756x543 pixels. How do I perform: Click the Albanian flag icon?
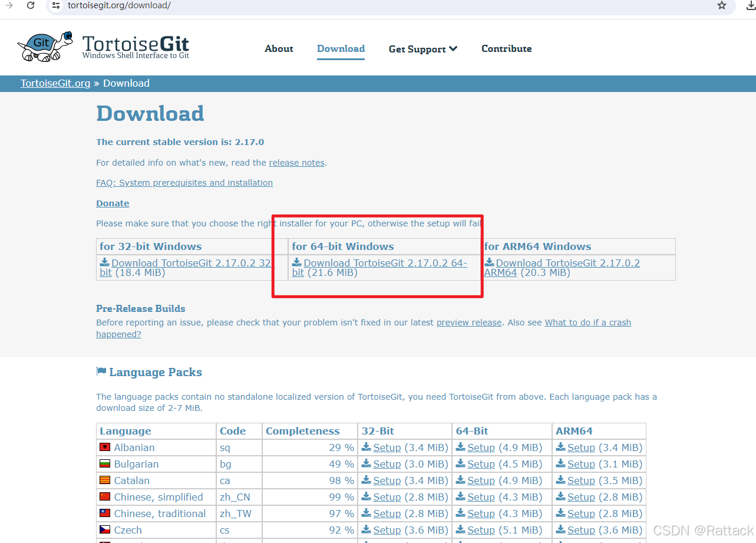pos(105,447)
